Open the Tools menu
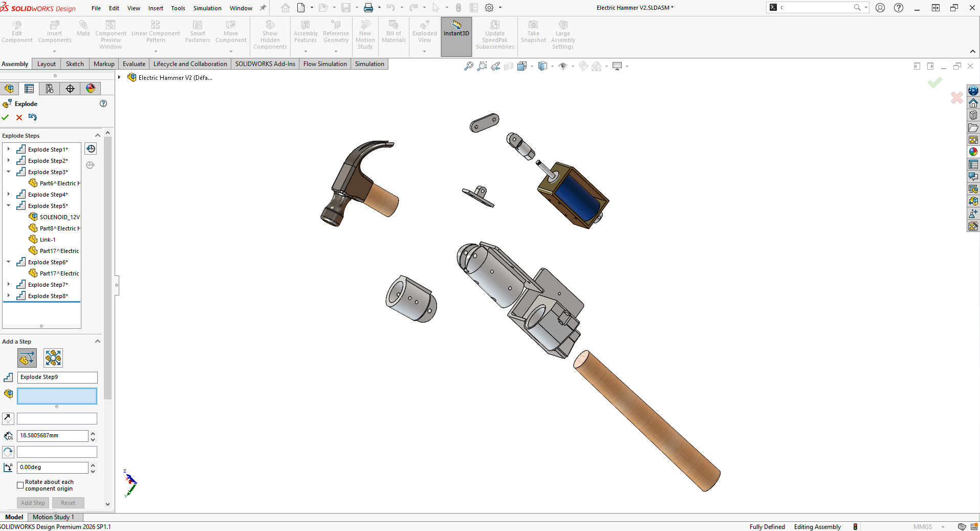 point(178,8)
